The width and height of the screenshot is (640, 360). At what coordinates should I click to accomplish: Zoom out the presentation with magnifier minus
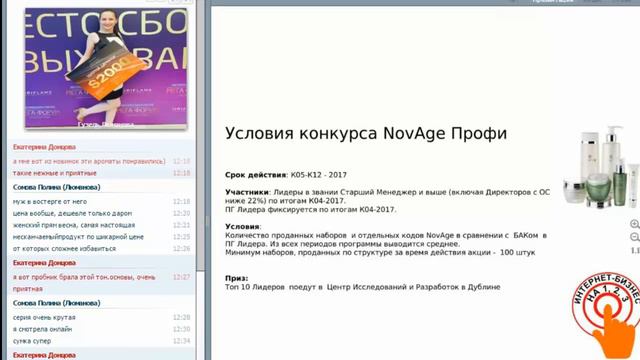pyautogui.click(x=635, y=237)
